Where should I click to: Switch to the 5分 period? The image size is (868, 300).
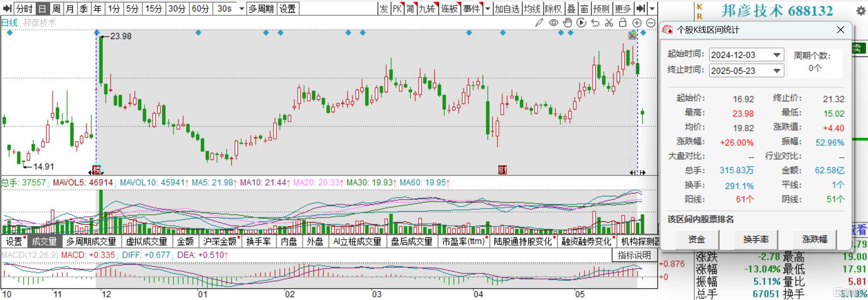click(x=132, y=9)
